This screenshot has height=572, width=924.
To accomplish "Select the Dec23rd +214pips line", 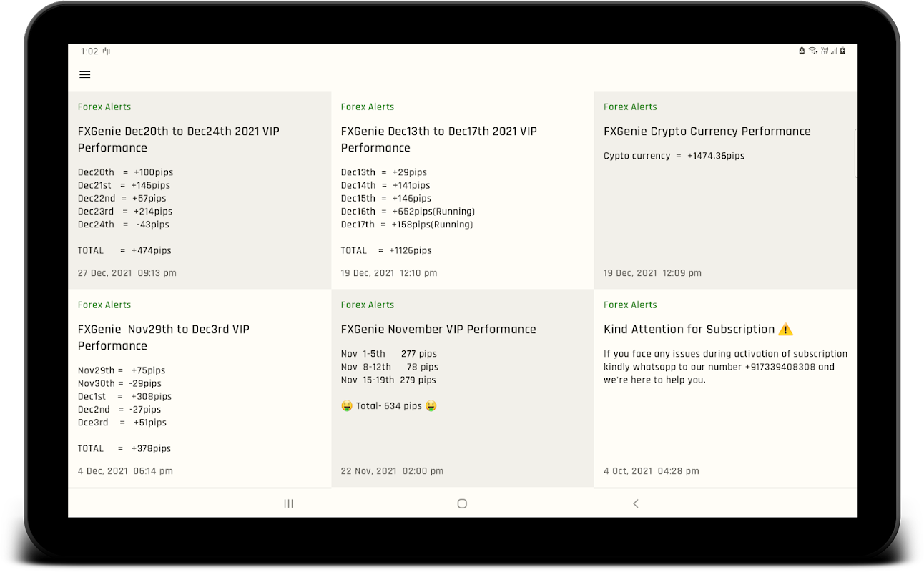I will pos(125,211).
